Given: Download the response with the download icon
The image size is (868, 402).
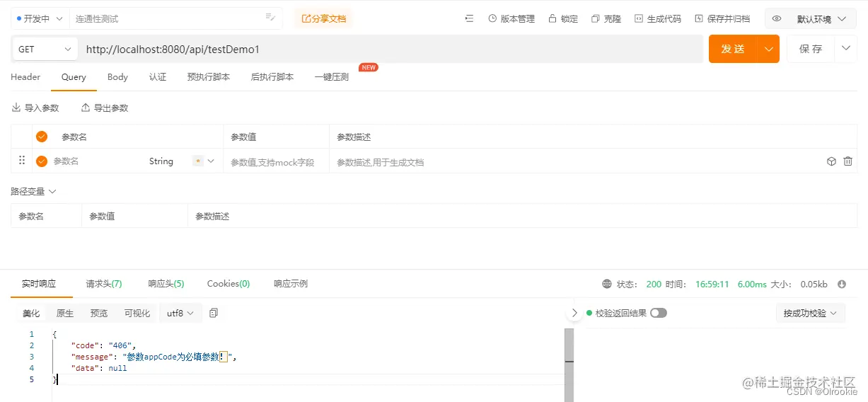Looking at the screenshot, I should pos(842,285).
